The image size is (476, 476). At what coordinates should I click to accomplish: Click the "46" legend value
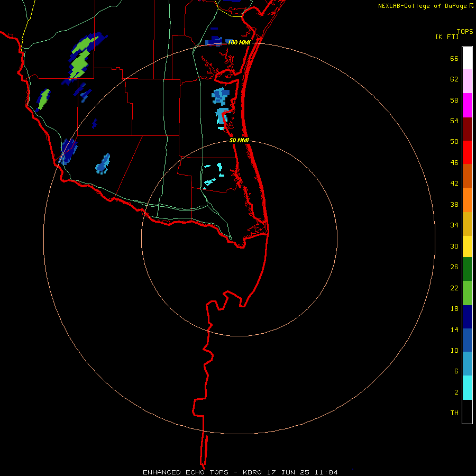pos(454,163)
